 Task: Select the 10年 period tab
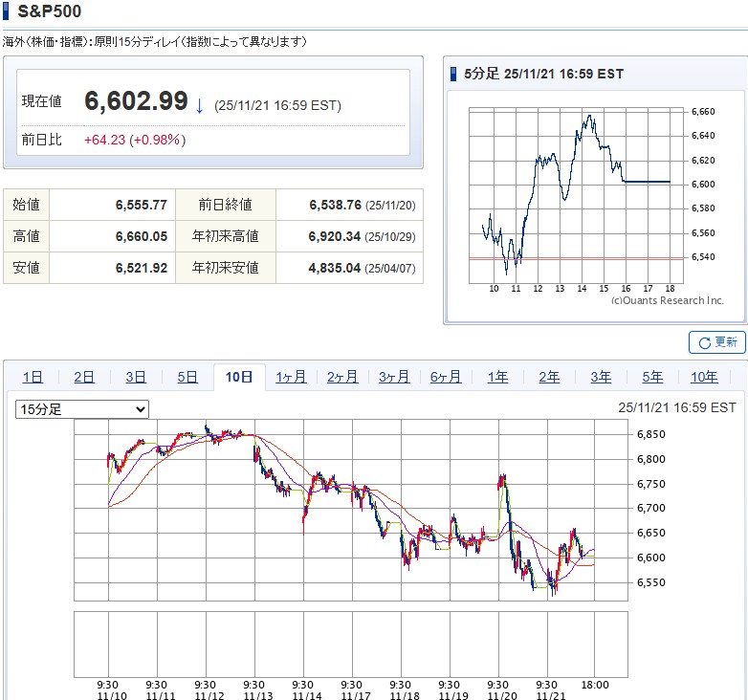coord(704,377)
